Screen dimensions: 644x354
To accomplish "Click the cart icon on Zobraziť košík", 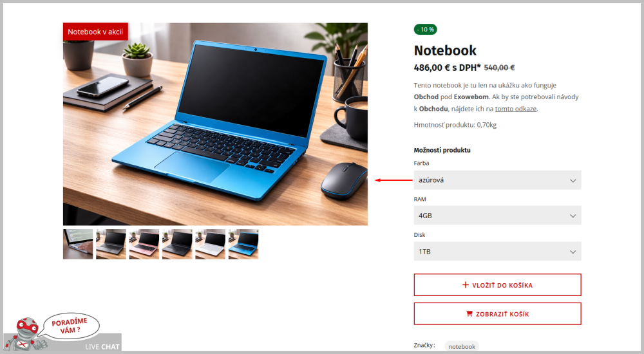I will [469, 314].
